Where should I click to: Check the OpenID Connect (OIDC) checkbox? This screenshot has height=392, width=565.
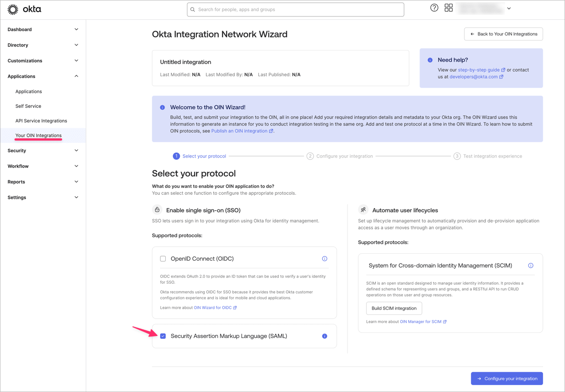pyautogui.click(x=163, y=259)
